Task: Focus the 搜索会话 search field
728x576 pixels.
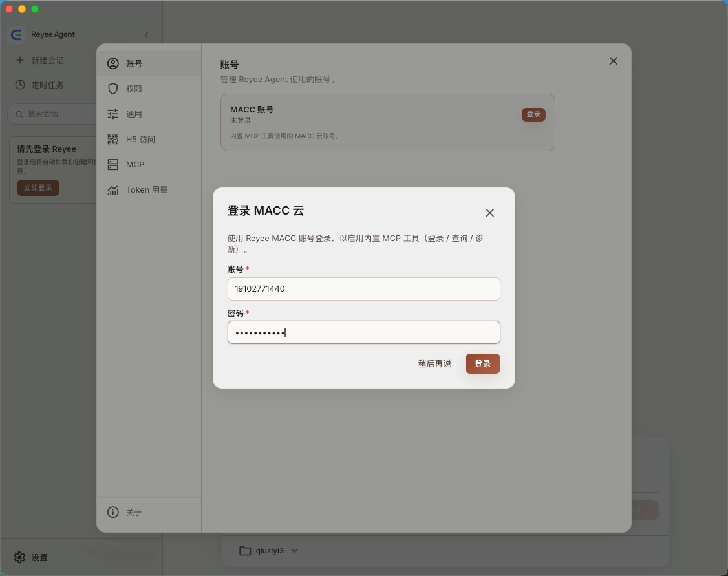Action: (52, 114)
